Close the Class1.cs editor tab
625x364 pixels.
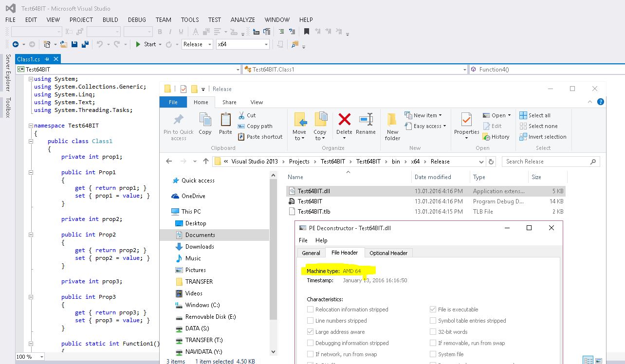[56, 59]
